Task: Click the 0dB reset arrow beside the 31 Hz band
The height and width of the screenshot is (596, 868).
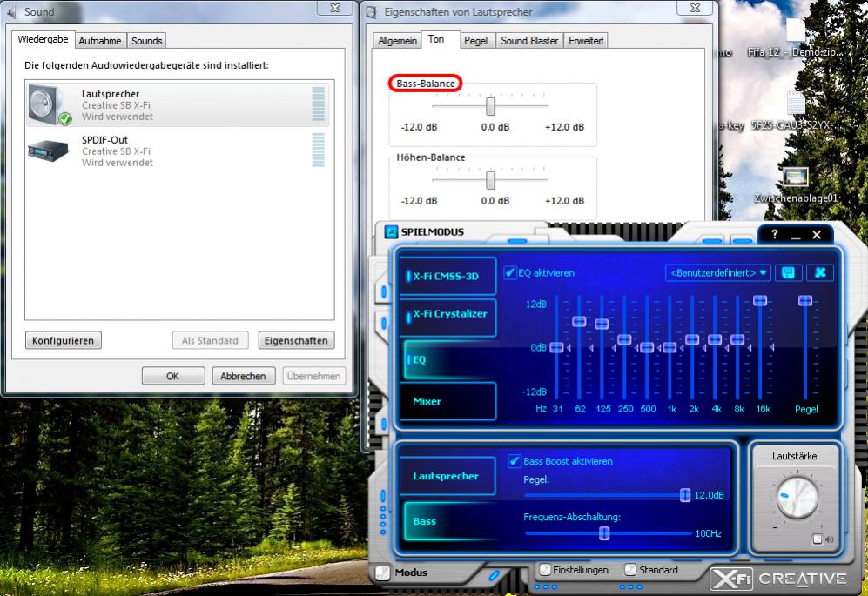Action: coord(569,347)
